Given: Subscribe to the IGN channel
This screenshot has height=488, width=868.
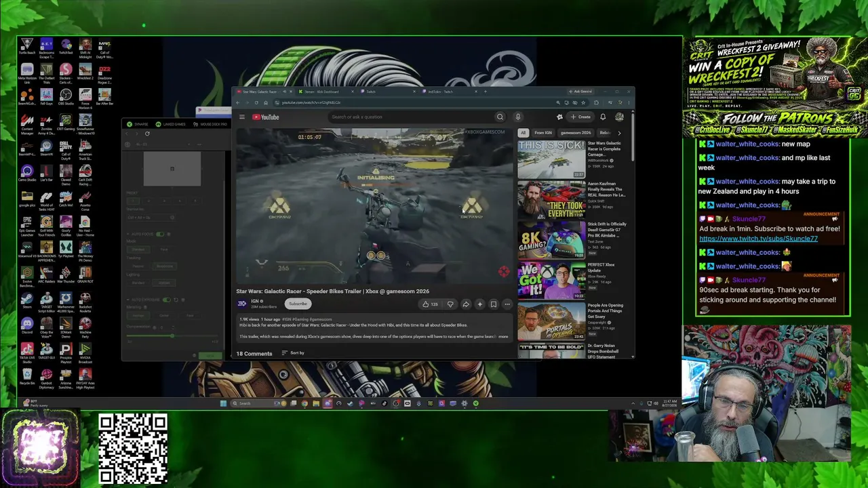Looking at the screenshot, I should click(x=298, y=304).
